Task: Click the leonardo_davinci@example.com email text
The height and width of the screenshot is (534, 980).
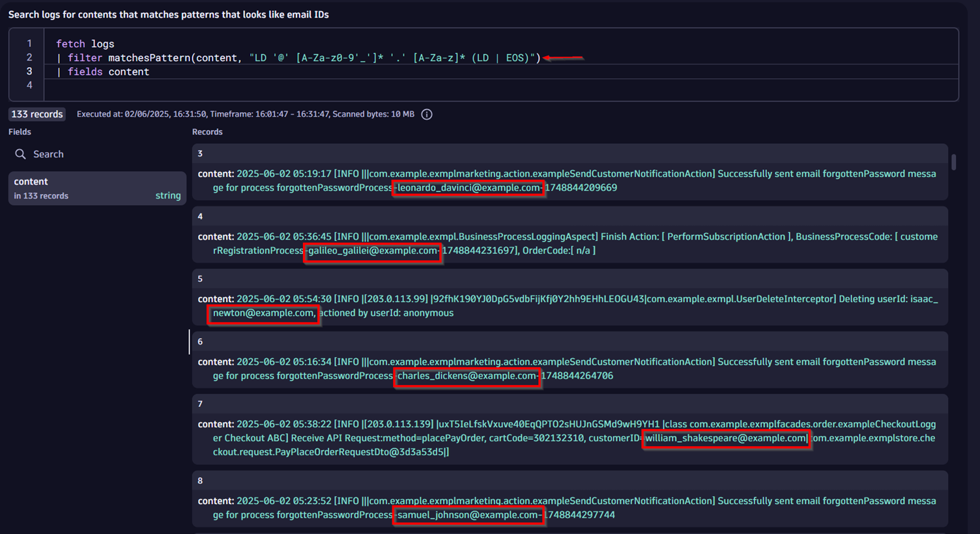Action: click(468, 188)
